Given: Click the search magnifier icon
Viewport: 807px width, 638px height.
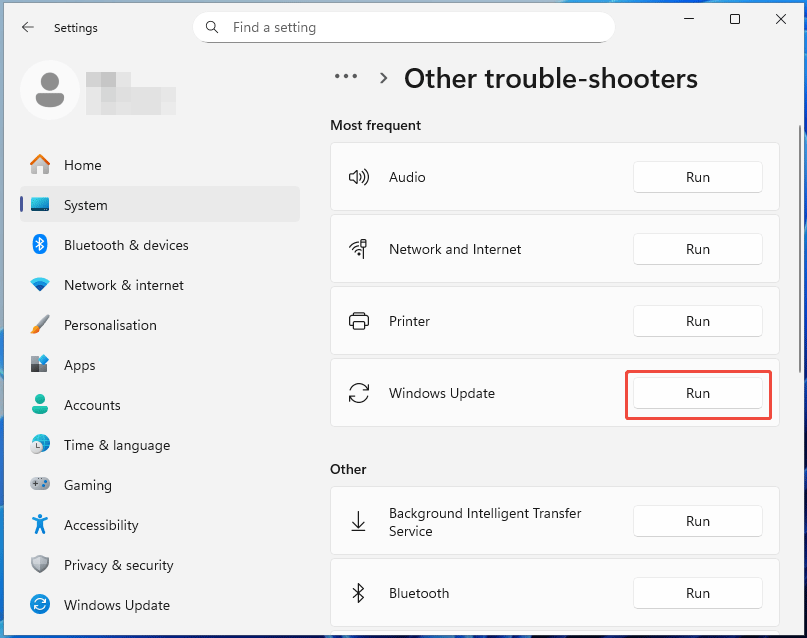Looking at the screenshot, I should coord(212,27).
